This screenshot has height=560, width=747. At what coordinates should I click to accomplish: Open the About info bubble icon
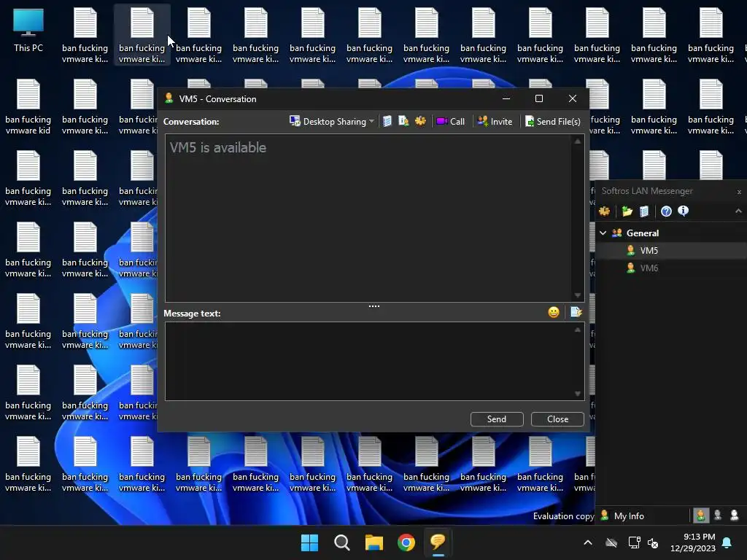[x=683, y=211]
